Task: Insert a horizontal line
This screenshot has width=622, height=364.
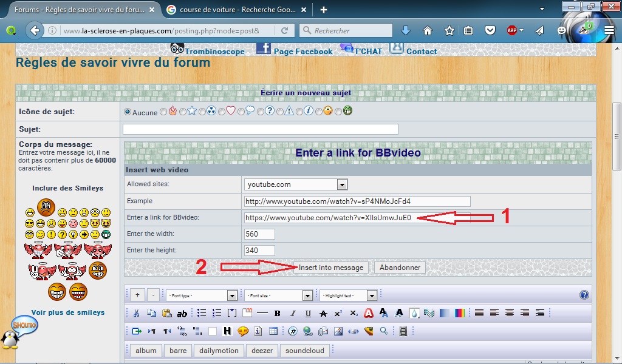Action: (262, 313)
